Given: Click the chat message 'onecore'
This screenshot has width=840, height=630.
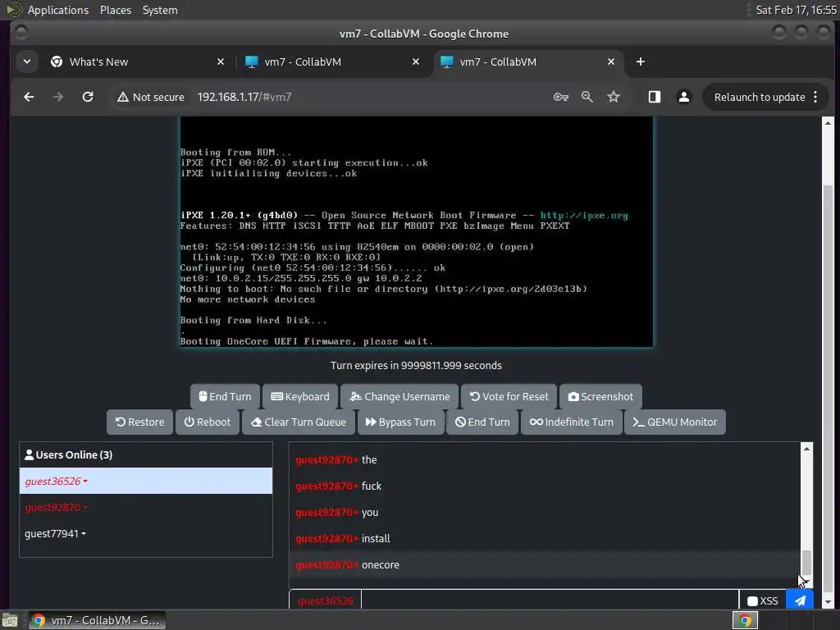Looking at the screenshot, I should click(x=381, y=564).
